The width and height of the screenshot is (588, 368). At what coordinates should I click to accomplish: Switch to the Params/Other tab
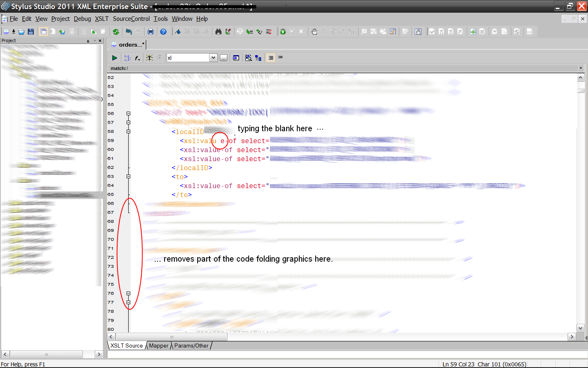pyautogui.click(x=191, y=346)
